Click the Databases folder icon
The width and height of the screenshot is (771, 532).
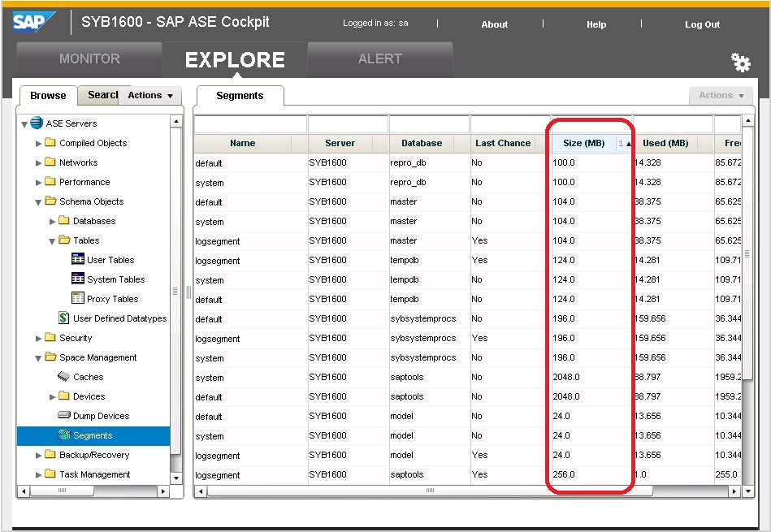pos(64,220)
